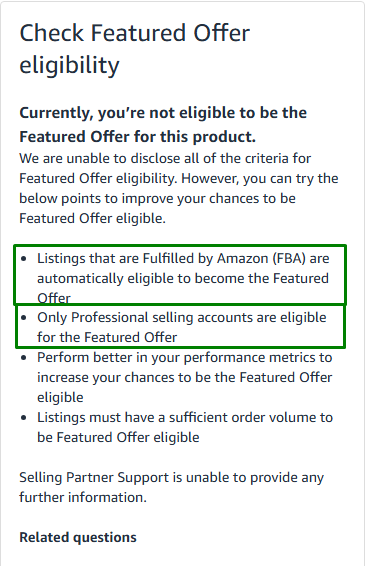The image size is (379, 566).
Task: Click the bullet dot before "Only Professional"
Action: (x=24, y=318)
